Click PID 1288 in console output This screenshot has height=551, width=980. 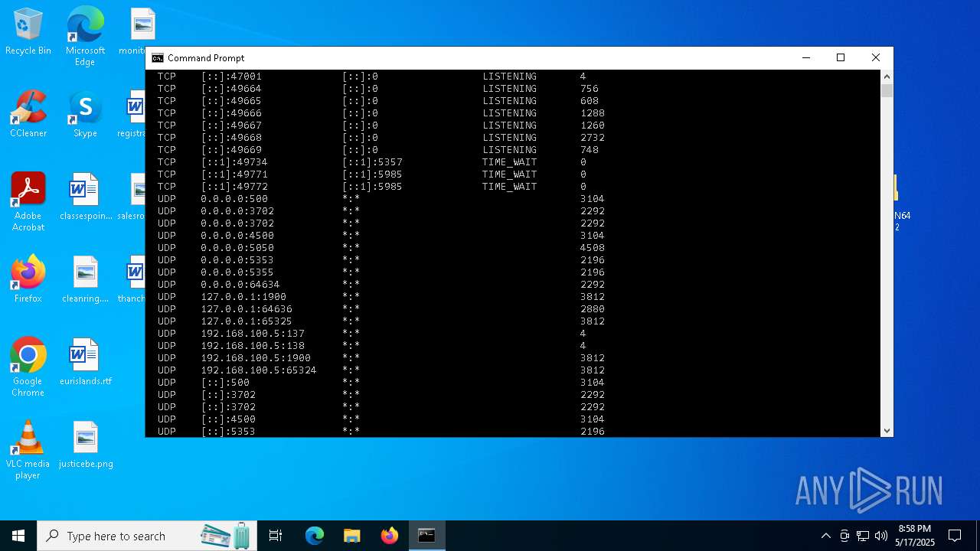click(x=593, y=113)
